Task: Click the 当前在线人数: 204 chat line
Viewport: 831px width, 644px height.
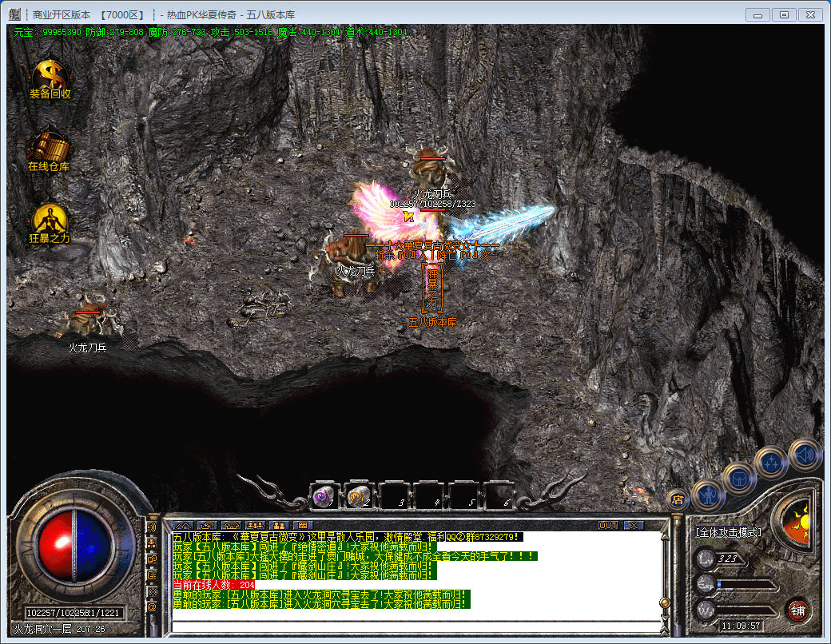Action: [214, 585]
